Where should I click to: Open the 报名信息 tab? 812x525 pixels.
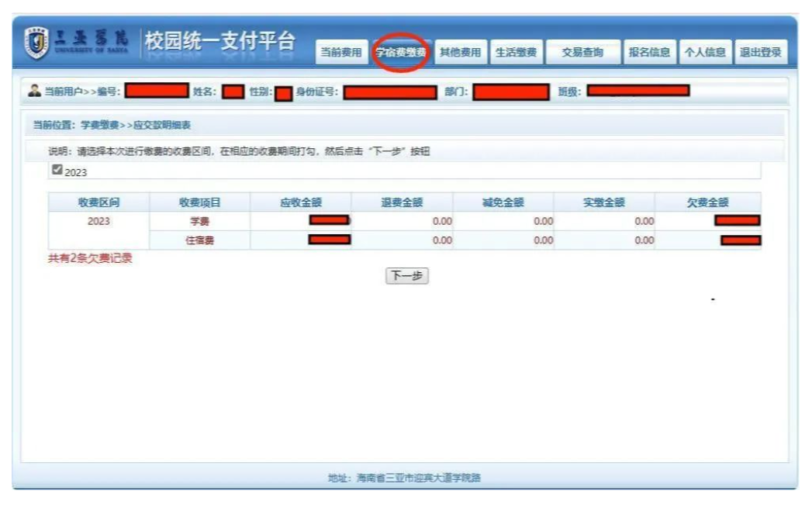click(649, 53)
